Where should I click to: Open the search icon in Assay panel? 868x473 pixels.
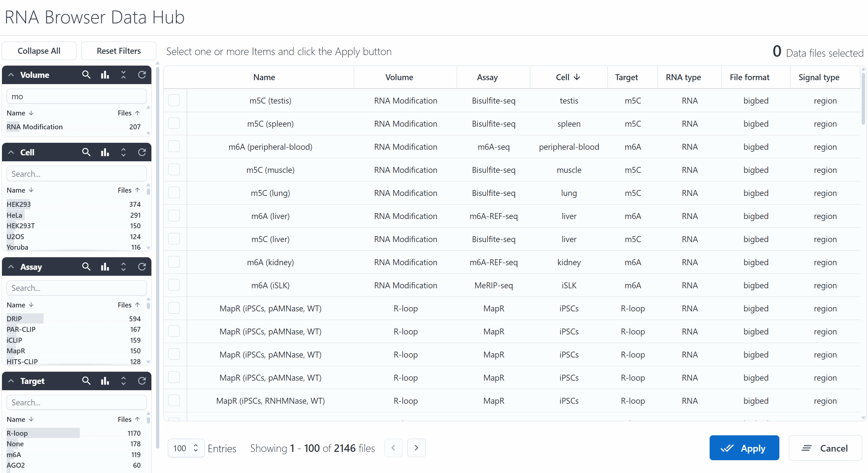pos(86,267)
